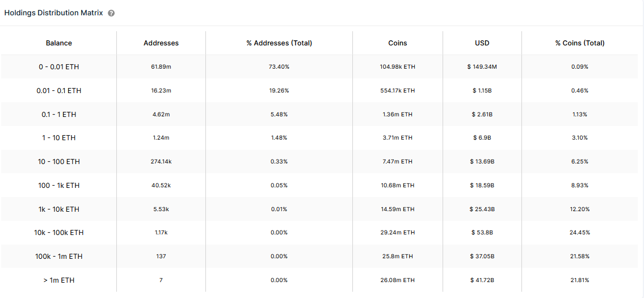The image size is (644, 298).
Task: Select the 0.01 - 0.1 ETH row
Action: pyautogui.click(x=319, y=90)
